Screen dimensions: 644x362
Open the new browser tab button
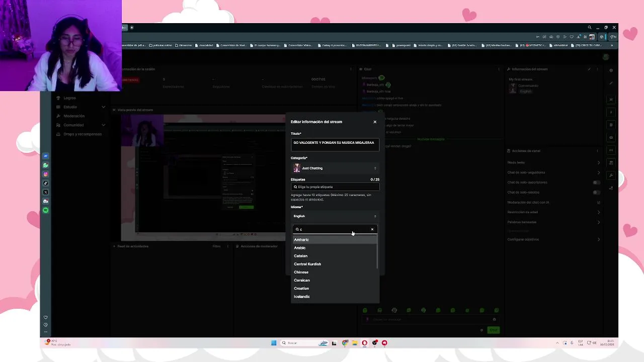click(x=132, y=28)
